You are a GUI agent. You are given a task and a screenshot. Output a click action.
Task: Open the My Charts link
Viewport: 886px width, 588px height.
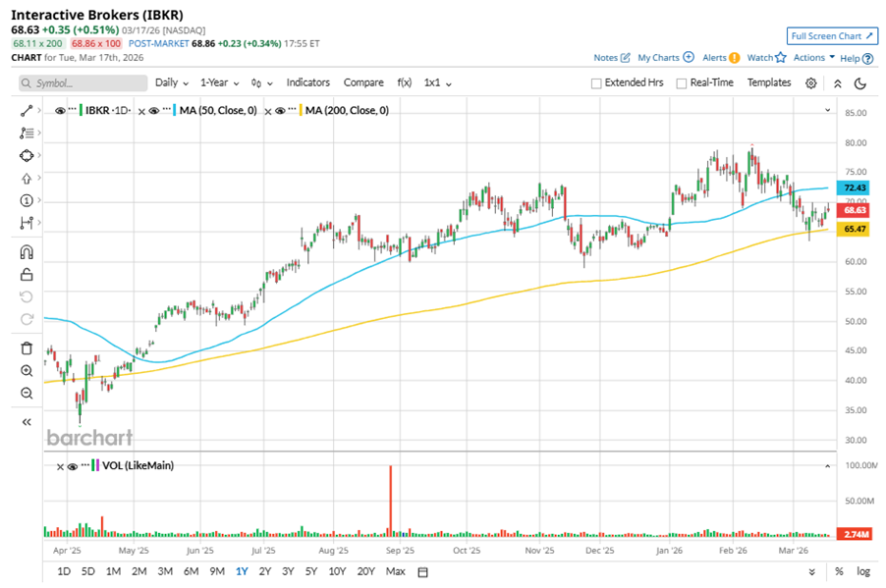(x=665, y=58)
